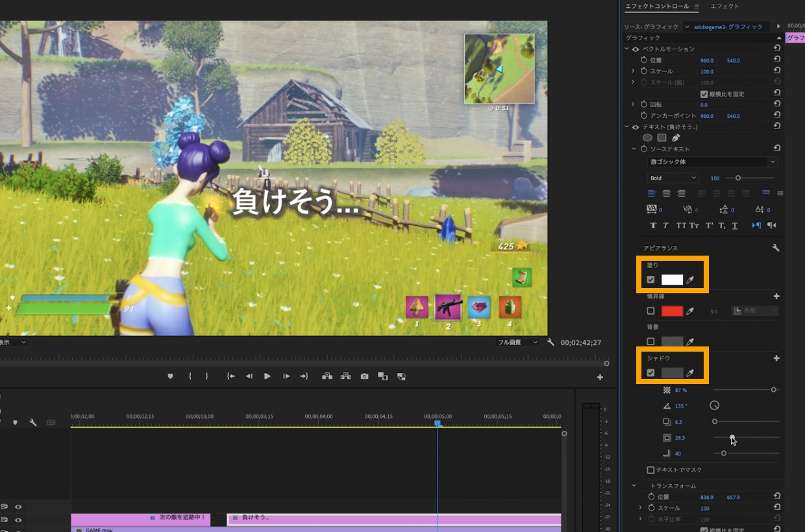Select the pen mask tool under テキスト
This screenshot has width=805, height=532.
pos(676,138)
